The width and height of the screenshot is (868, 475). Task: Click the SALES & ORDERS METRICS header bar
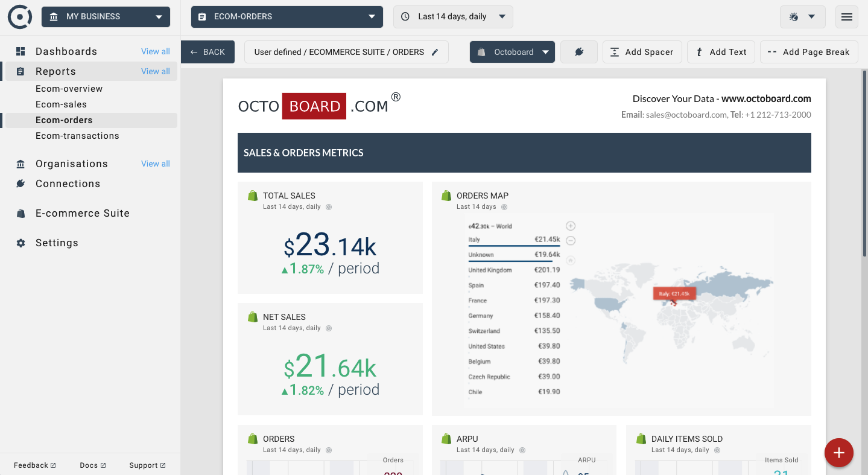[524, 153]
